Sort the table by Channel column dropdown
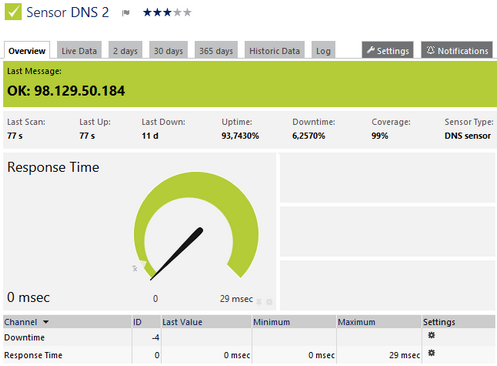 point(46,322)
